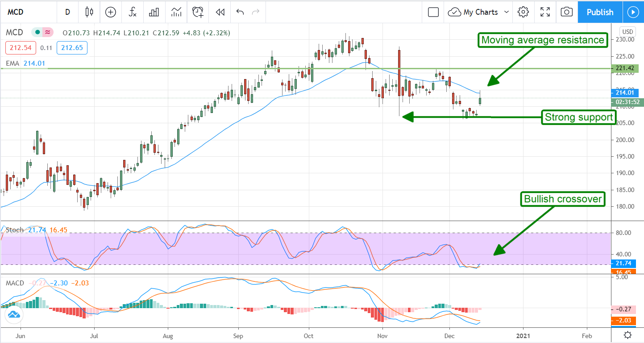This screenshot has height=343, width=644.
Task: Click the blue 212.65 buy price button
Action: click(72, 47)
